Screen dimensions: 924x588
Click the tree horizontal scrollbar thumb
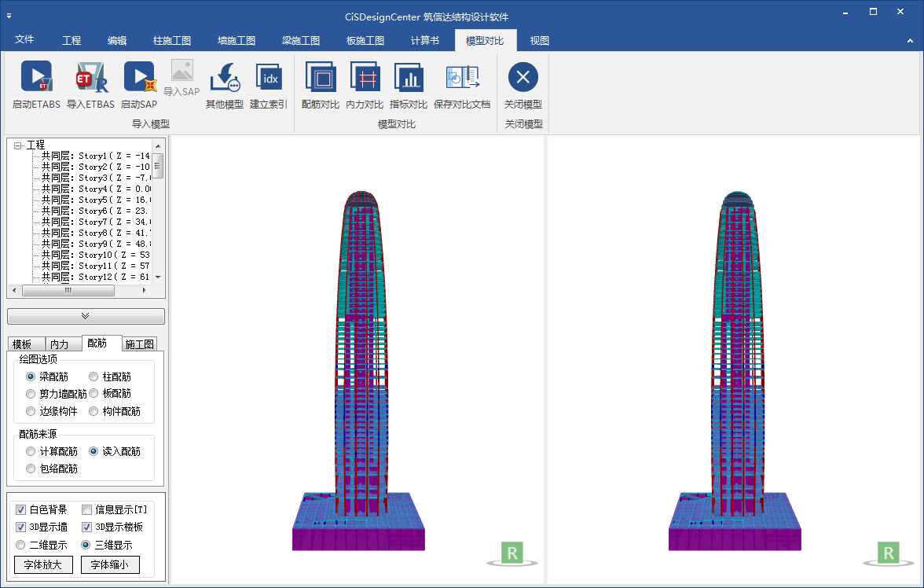point(68,290)
